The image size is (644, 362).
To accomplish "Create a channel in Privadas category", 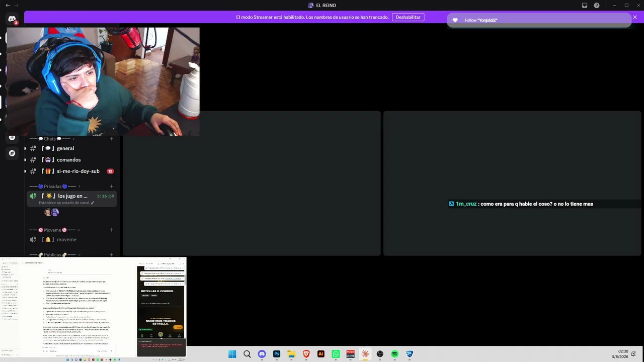I will tap(111, 187).
